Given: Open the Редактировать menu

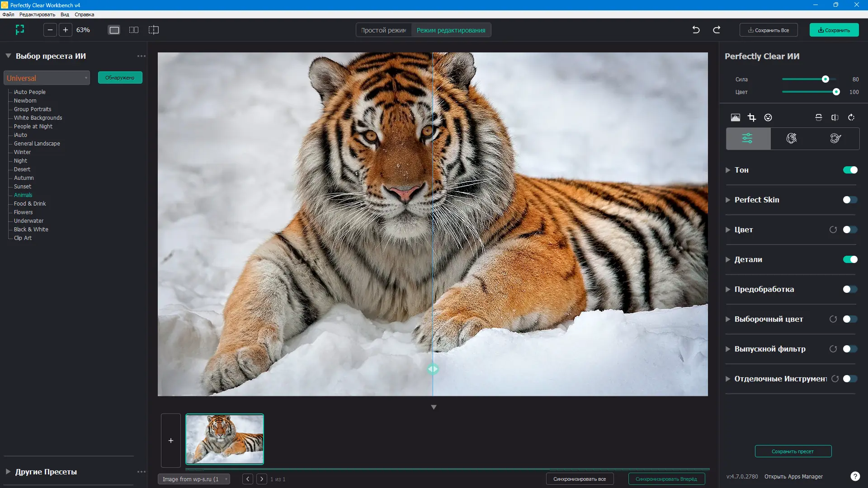Looking at the screenshot, I should 37,14.
